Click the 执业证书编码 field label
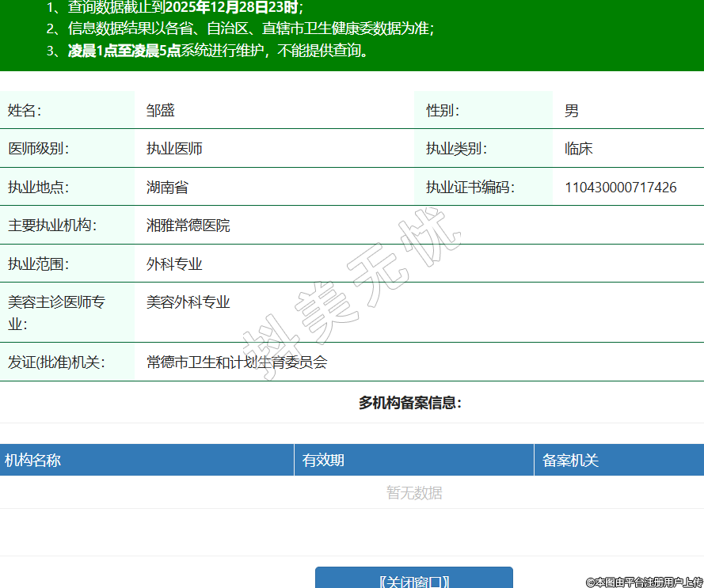This screenshot has height=588, width=704. coord(470,188)
